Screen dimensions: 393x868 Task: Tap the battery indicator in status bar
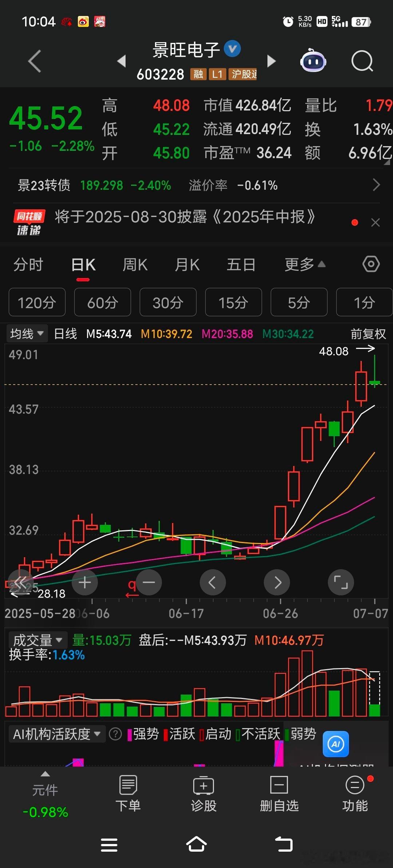click(361, 22)
